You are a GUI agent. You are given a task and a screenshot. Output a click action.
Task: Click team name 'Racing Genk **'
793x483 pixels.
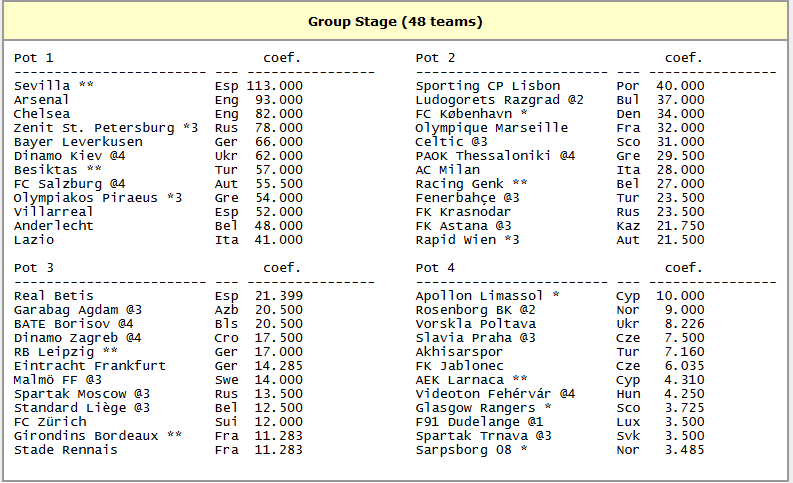471,184
